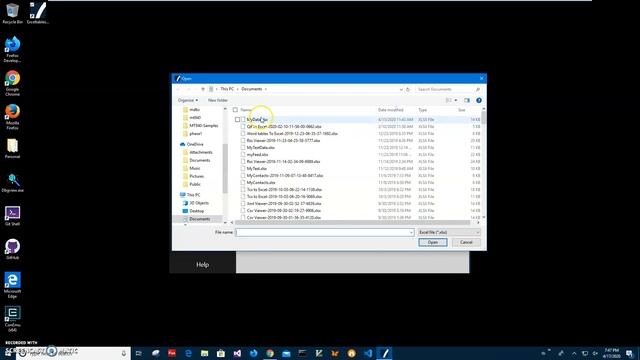Select Google Chrome desktop shortcut
The width and height of the screenshot is (640, 360).
tap(12, 83)
